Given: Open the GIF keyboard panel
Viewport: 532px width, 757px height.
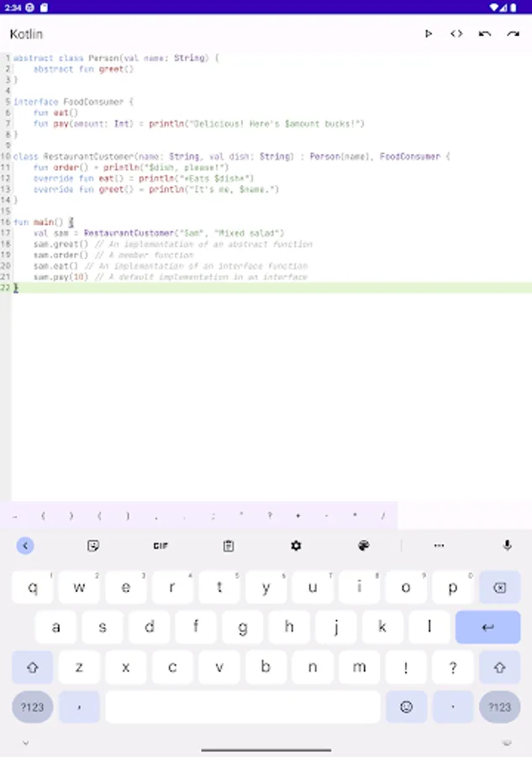Looking at the screenshot, I should pyautogui.click(x=161, y=546).
